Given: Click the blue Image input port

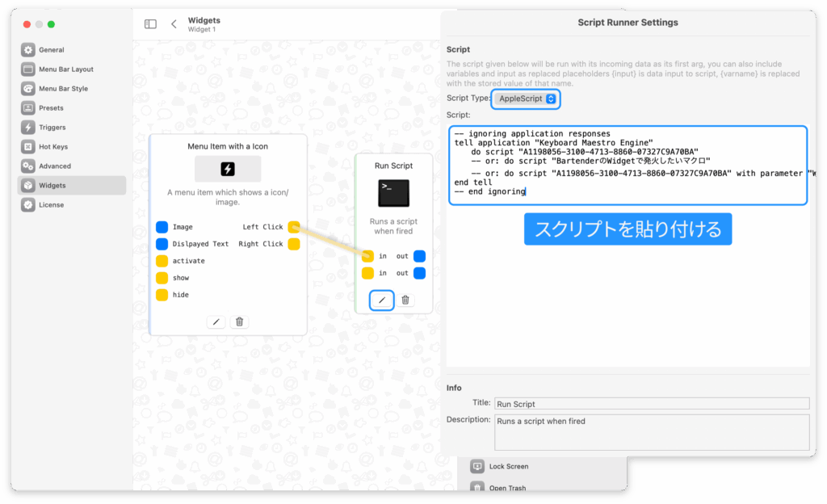Looking at the screenshot, I should point(162,227).
